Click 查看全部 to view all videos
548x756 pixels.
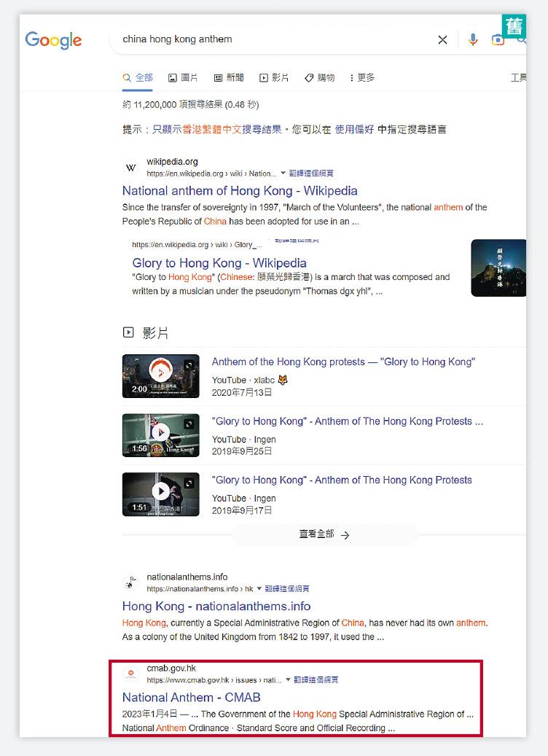pyautogui.click(x=325, y=534)
